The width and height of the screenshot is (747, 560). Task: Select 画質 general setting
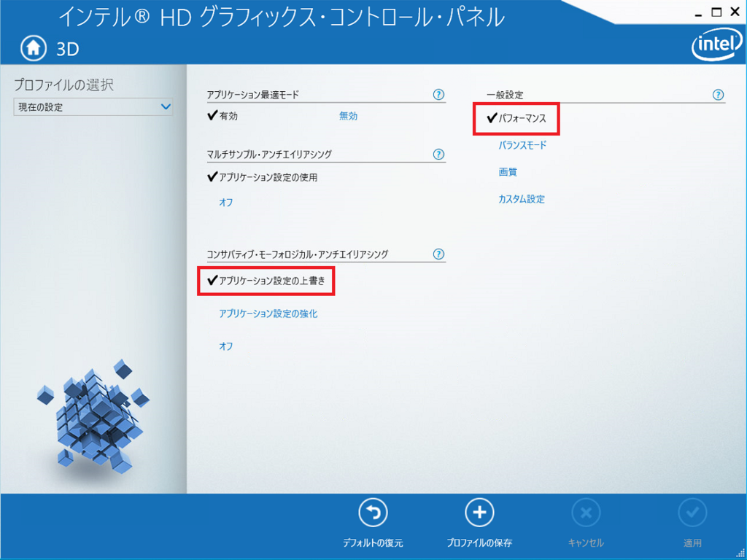click(x=508, y=172)
